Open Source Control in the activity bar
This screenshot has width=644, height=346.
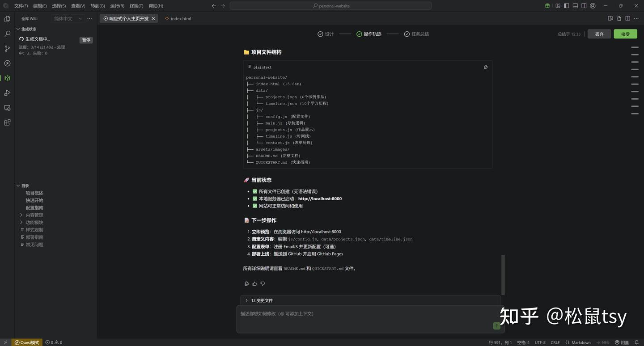click(x=7, y=48)
